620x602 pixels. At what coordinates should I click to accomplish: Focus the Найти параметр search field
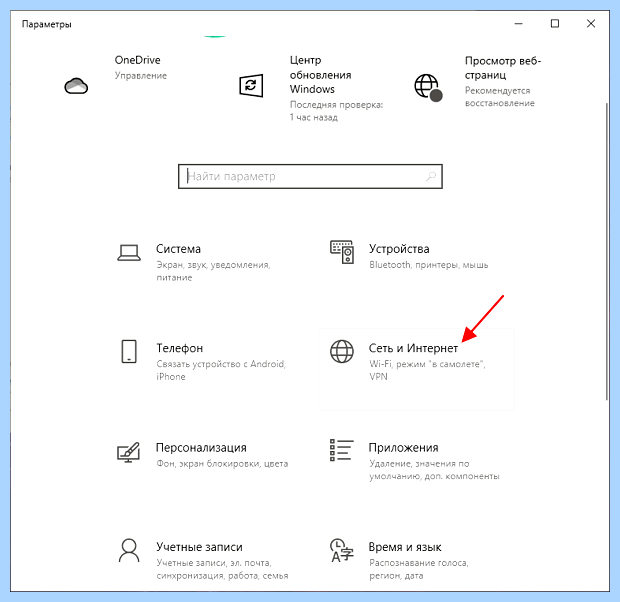pos(310,176)
